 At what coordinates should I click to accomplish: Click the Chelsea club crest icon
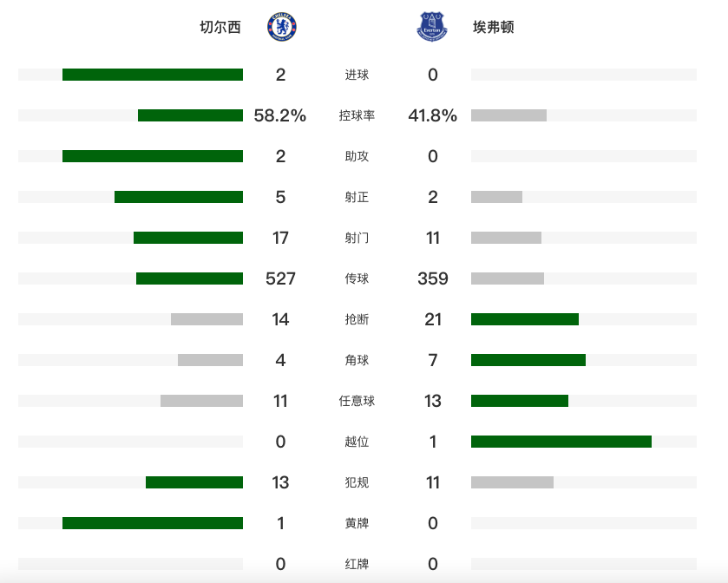pos(281,27)
